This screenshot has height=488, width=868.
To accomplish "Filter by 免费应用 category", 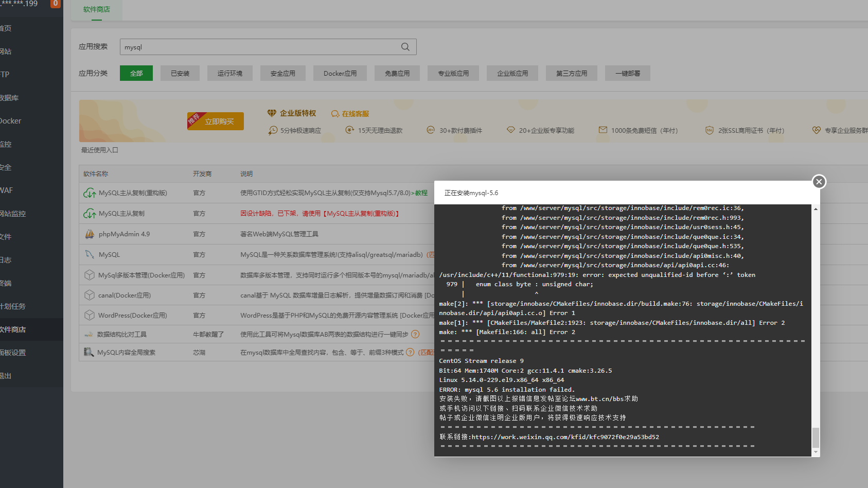I will [397, 73].
